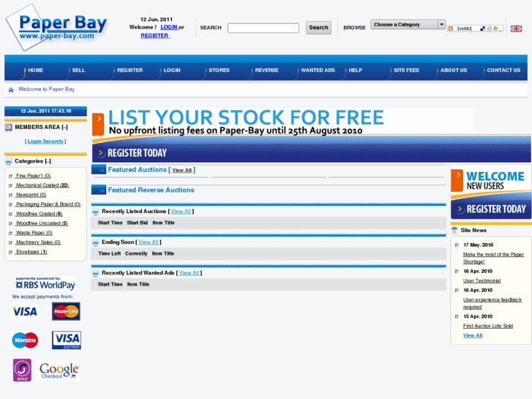Click the Recently Listed Wanted Ads collapse icon
The image size is (532, 399).
[x=95, y=273]
